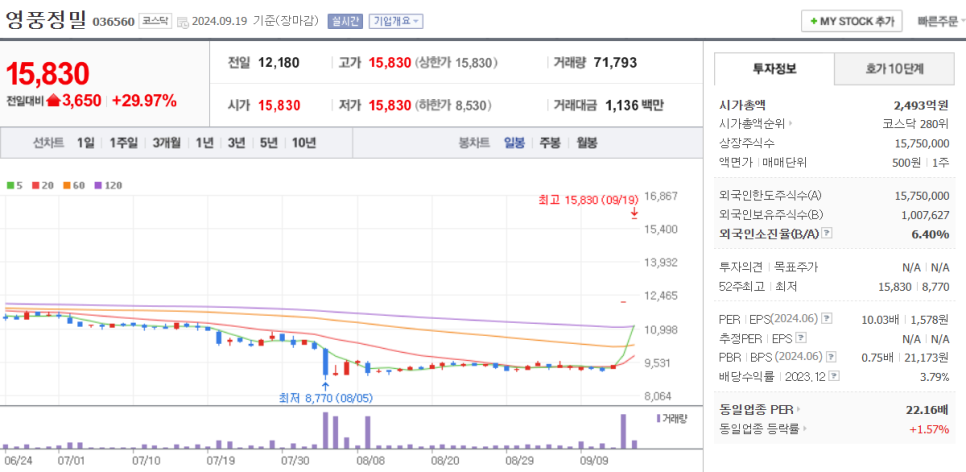
Task: Click the 코스닥 market badge
Action: (155, 22)
